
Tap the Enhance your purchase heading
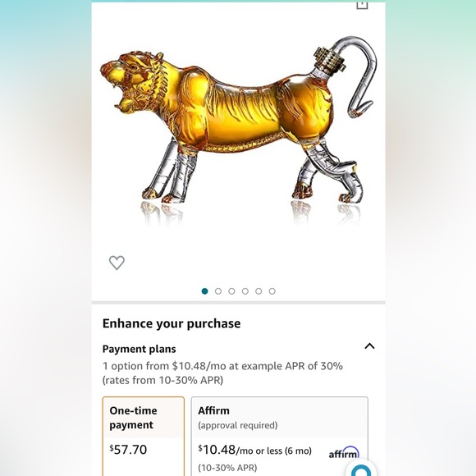(172, 323)
